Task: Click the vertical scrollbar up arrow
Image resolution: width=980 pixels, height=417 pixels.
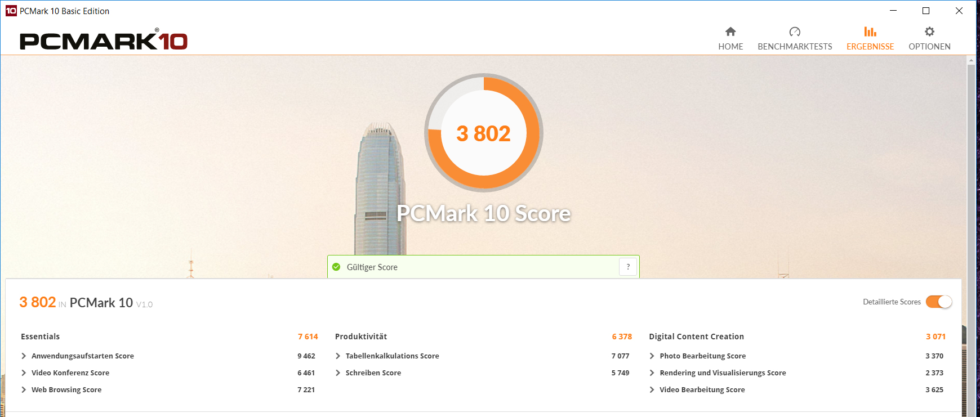Action: tap(971, 60)
